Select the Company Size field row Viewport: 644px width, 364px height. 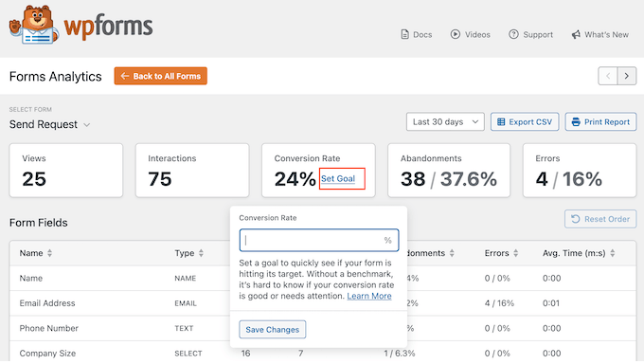[322, 353]
